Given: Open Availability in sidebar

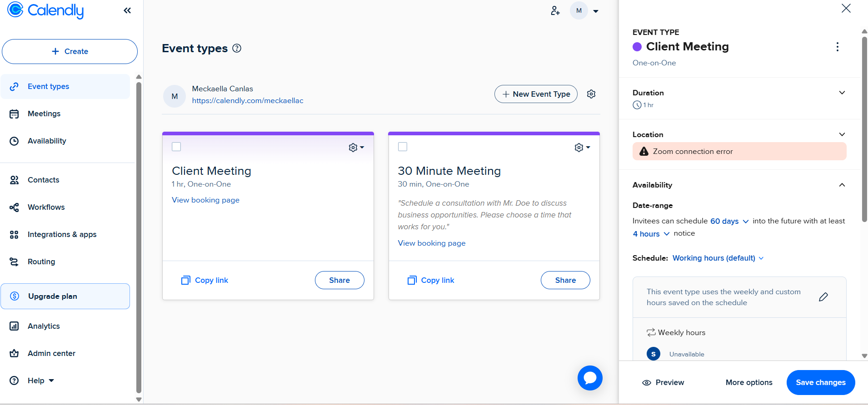Looking at the screenshot, I should [x=47, y=141].
